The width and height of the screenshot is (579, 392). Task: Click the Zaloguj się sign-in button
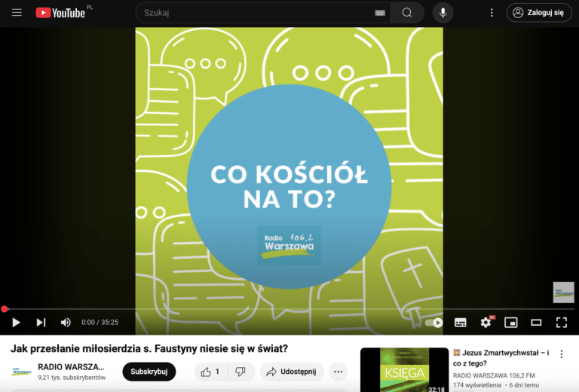tap(539, 13)
